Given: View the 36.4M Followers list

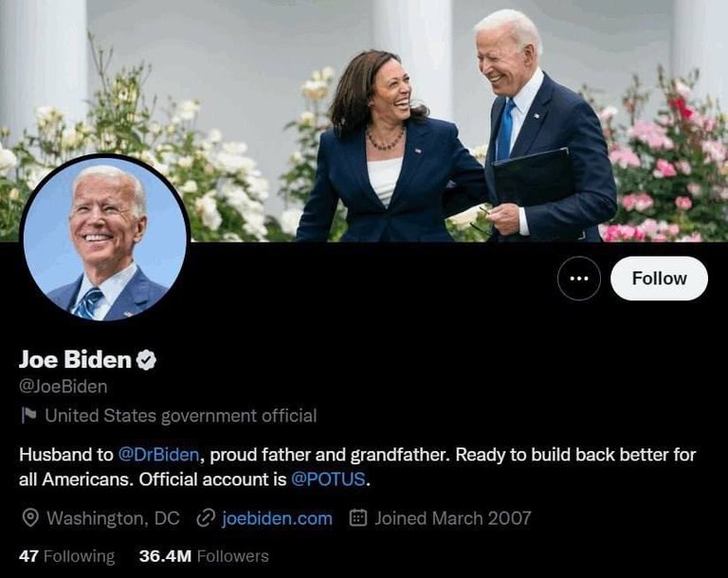Looking at the screenshot, I should click(x=204, y=556).
